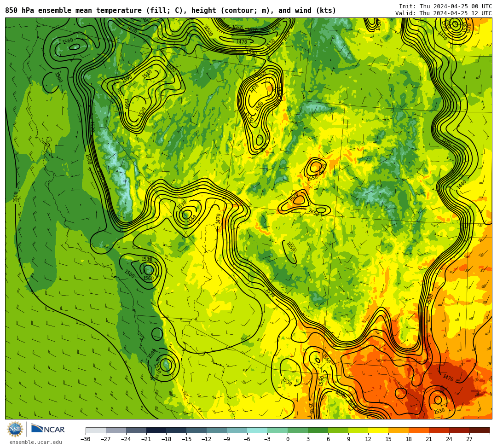
Task: Click the NSF logo
Action: coord(15,430)
